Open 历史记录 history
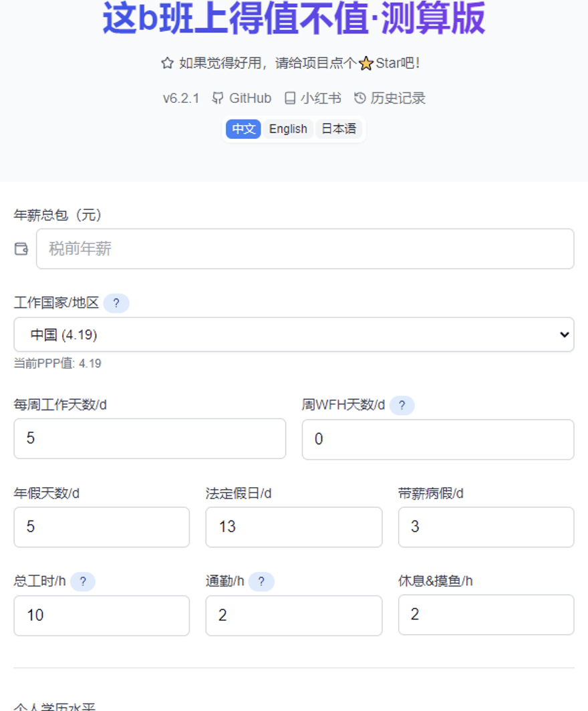Image resolution: width=588 pixels, height=711 pixels. [390, 98]
